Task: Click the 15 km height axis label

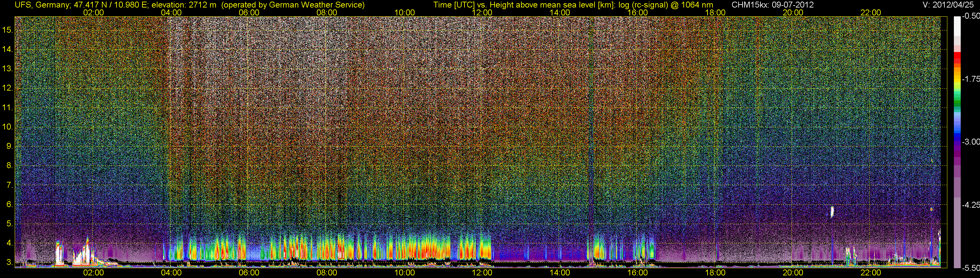Action: [7, 30]
